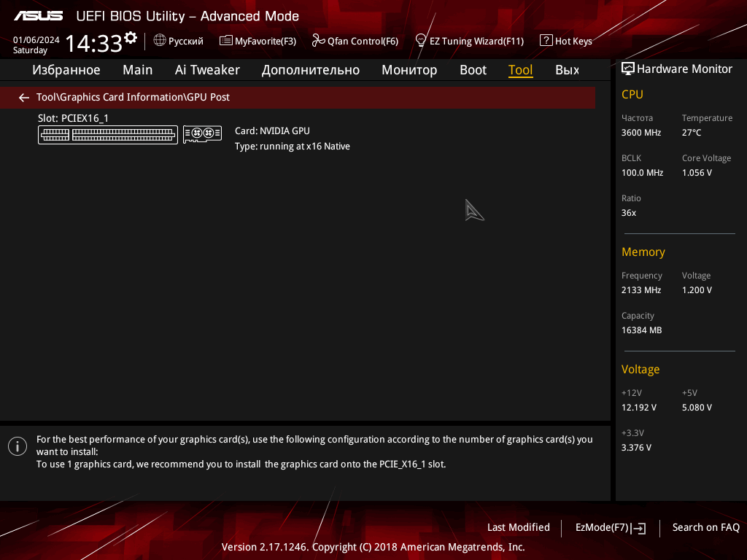This screenshot has height=560, width=747.
Task: Open the Монитор tab
Action: pos(409,70)
